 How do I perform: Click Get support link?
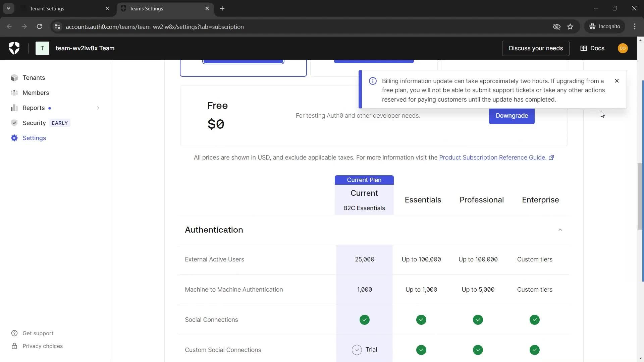(x=38, y=333)
